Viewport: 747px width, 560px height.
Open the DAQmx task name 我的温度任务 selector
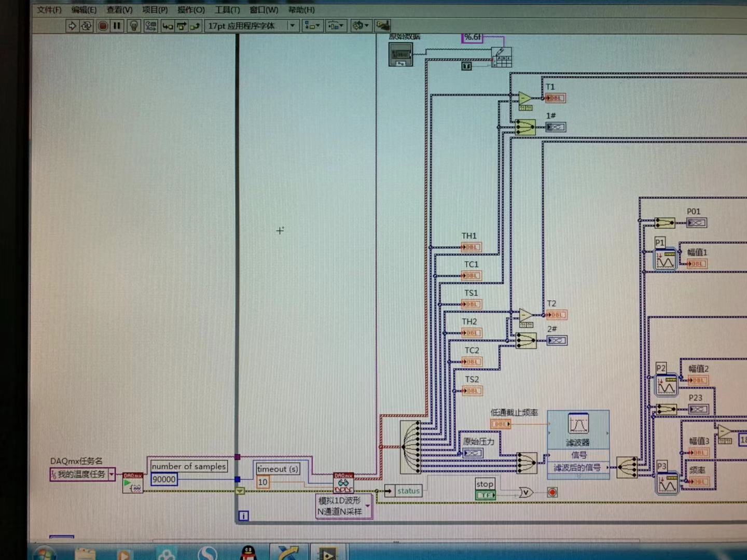coord(82,474)
